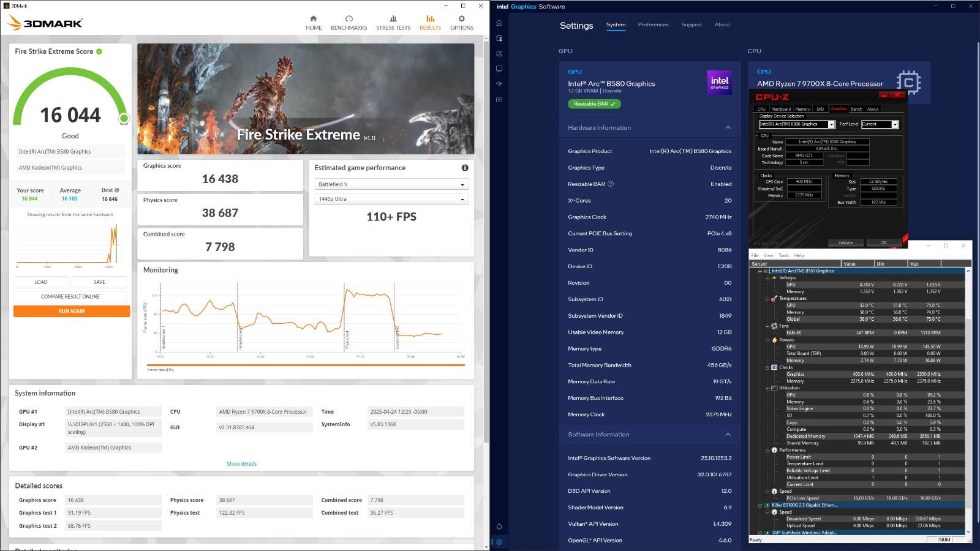This screenshot has width=980, height=551.
Task: Switch to the Preferences tab in Intel Settings
Action: click(653, 24)
